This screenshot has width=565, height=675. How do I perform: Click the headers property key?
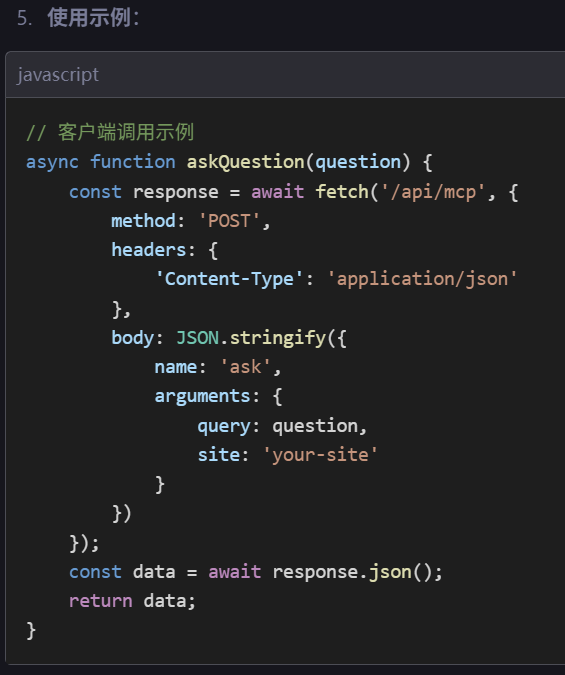[149, 250]
